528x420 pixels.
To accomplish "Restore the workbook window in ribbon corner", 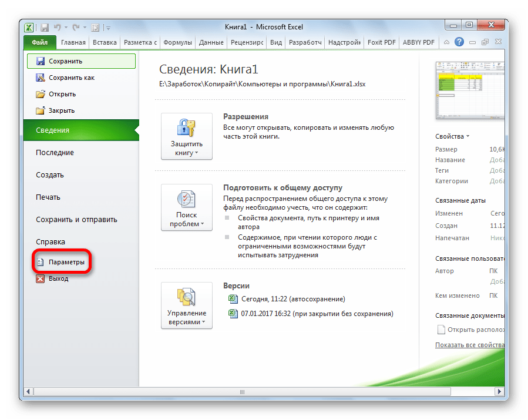I will click(x=485, y=42).
